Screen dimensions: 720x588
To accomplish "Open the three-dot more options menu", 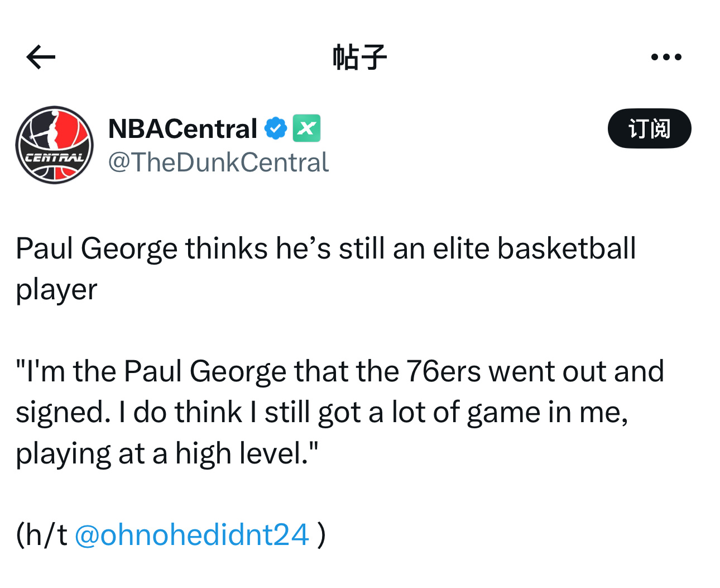I will [x=666, y=57].
